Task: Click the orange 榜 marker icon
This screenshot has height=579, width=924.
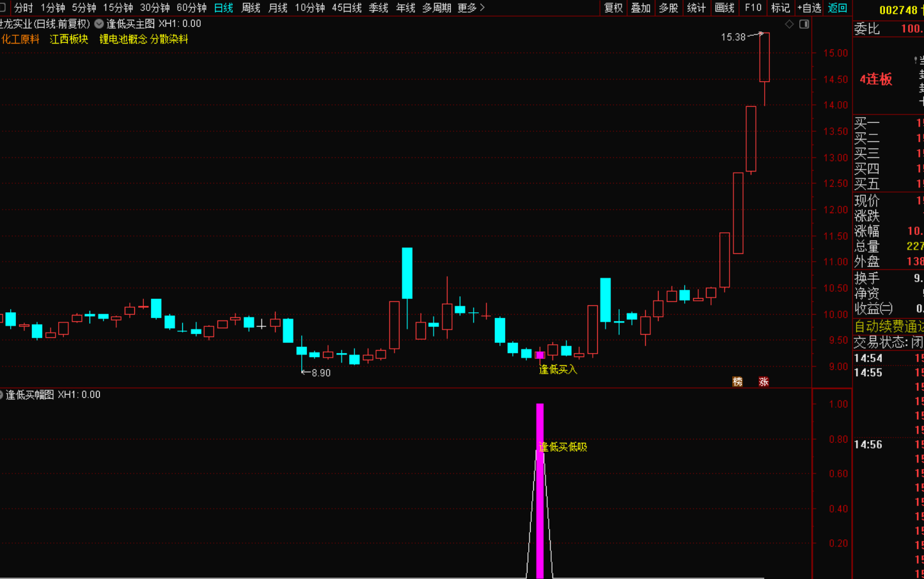Action: coord(737,382)
